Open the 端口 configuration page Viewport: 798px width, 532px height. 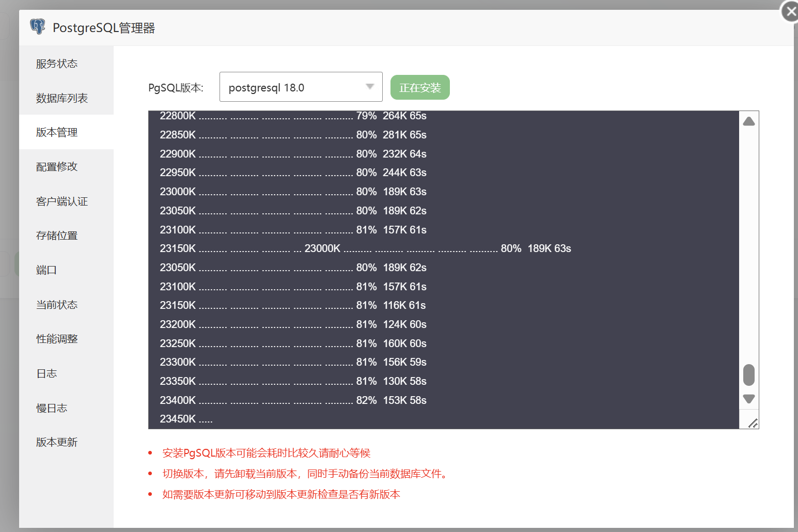46,270
